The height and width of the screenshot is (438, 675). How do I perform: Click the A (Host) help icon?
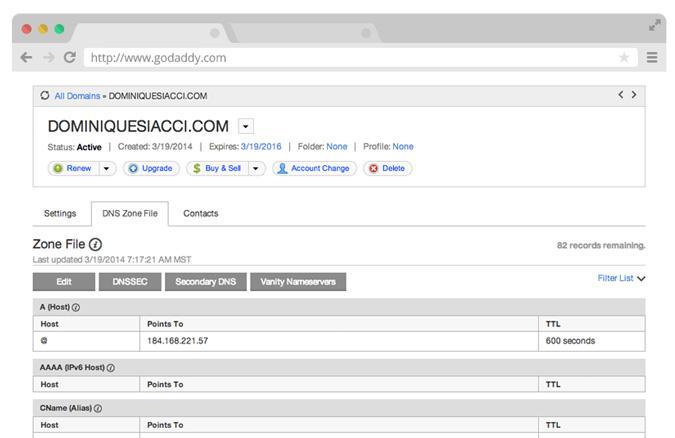76,308
